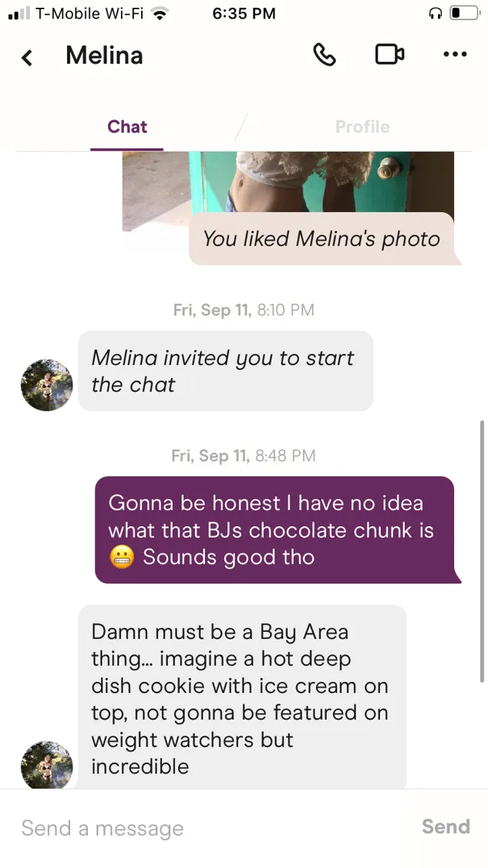488x868 pixels.
Task: Switch to the Profile tab
Action: [x=362, y=127]
